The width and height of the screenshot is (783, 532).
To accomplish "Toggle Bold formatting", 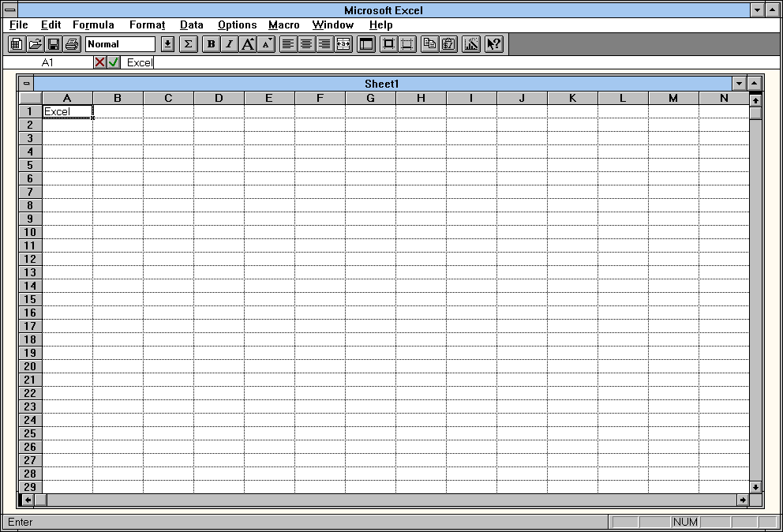I will coord(211,44).
